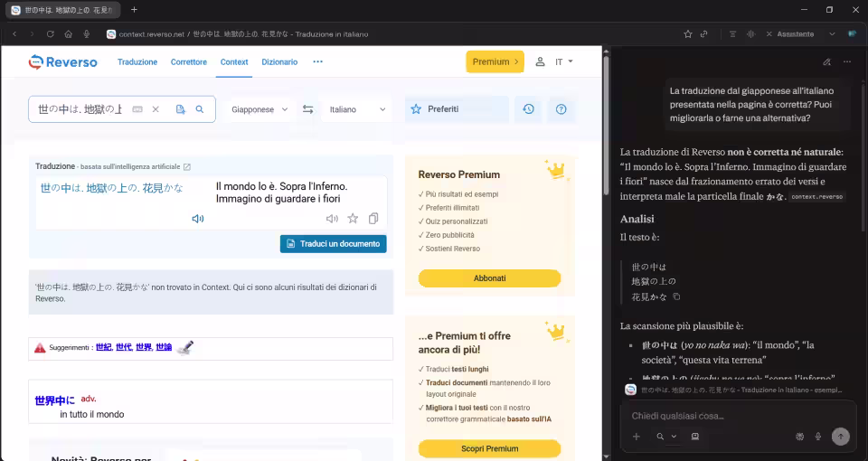Close the Assistente panel with its X
This screenshot has width=868, height=461.
769,33
